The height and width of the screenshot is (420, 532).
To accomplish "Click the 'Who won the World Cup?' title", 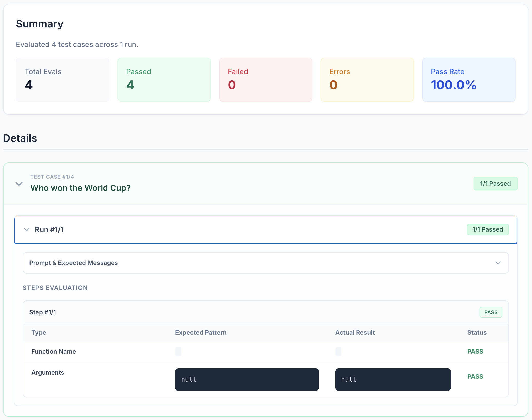I will [x=81, y=188].
